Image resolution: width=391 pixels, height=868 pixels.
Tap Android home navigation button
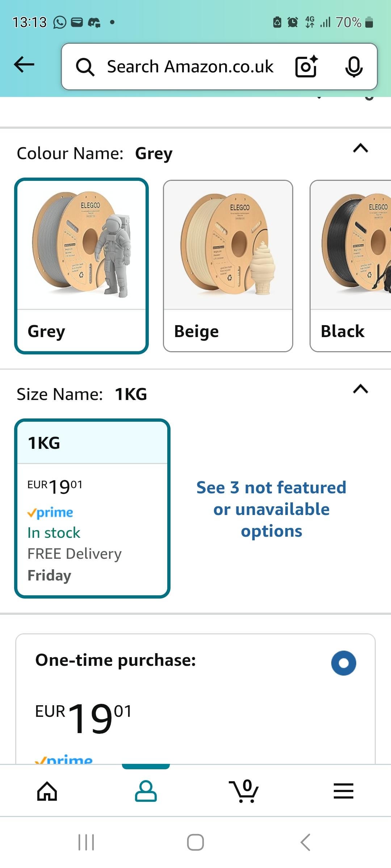(x=195, y=842)
